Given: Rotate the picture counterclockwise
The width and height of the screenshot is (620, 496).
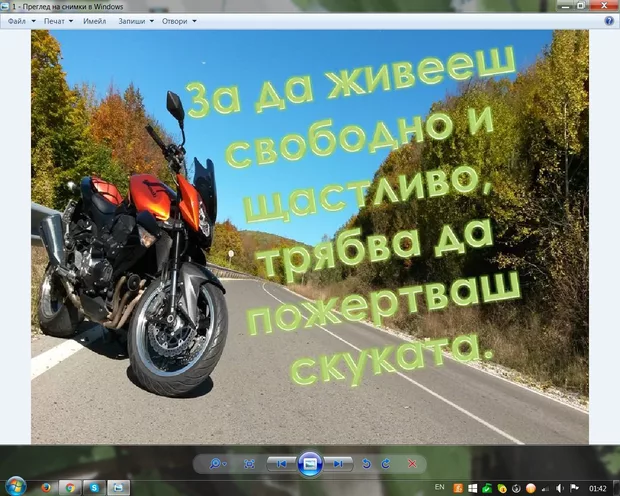Looking at the screenshot, I should coord(367,464).
